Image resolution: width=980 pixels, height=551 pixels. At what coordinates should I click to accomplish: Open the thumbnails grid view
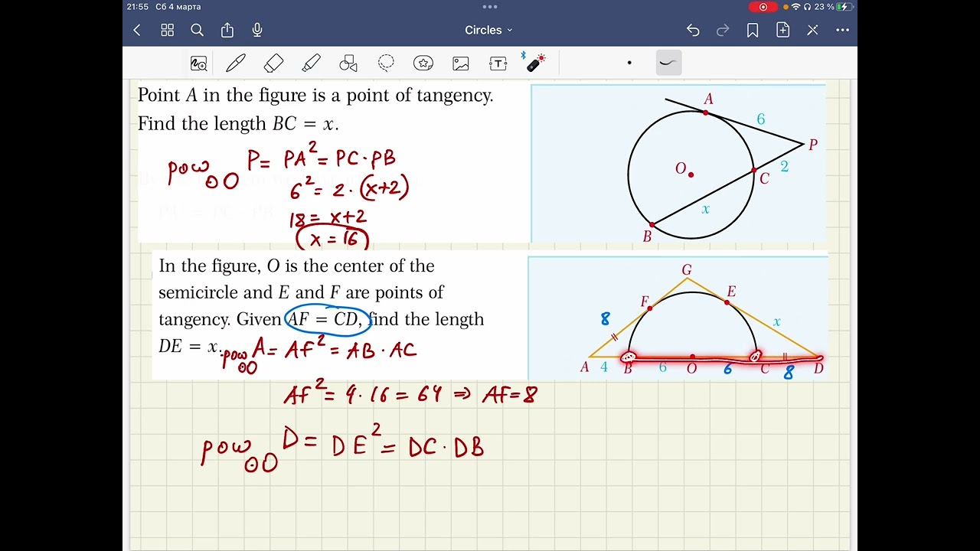coord(167,30)
